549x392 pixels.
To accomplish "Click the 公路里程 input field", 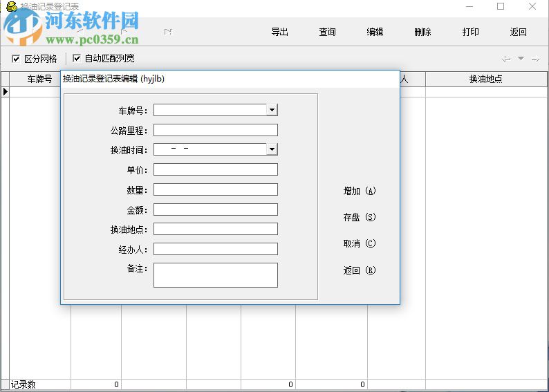I will tap(216, 130).
